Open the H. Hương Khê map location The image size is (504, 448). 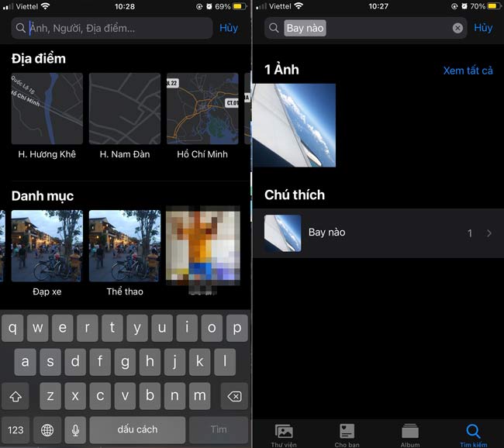47,109
